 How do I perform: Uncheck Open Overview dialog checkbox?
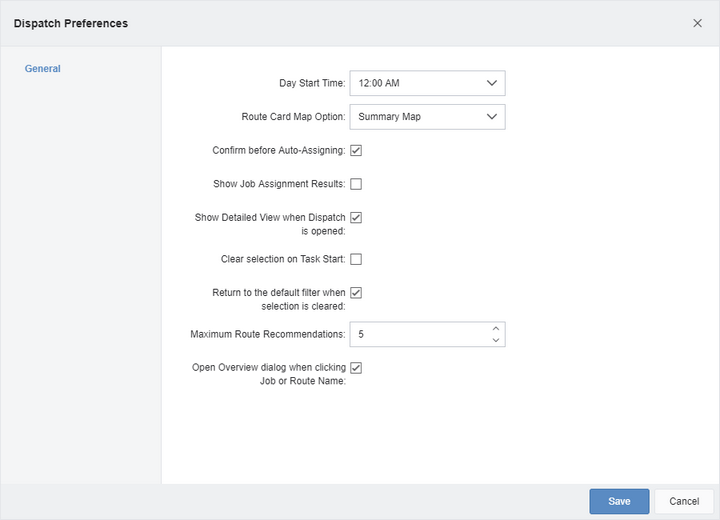click(356, 367)
